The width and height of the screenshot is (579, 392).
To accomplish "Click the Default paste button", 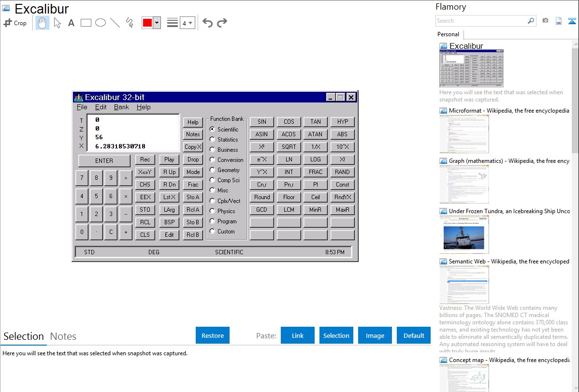I will 414,335.
